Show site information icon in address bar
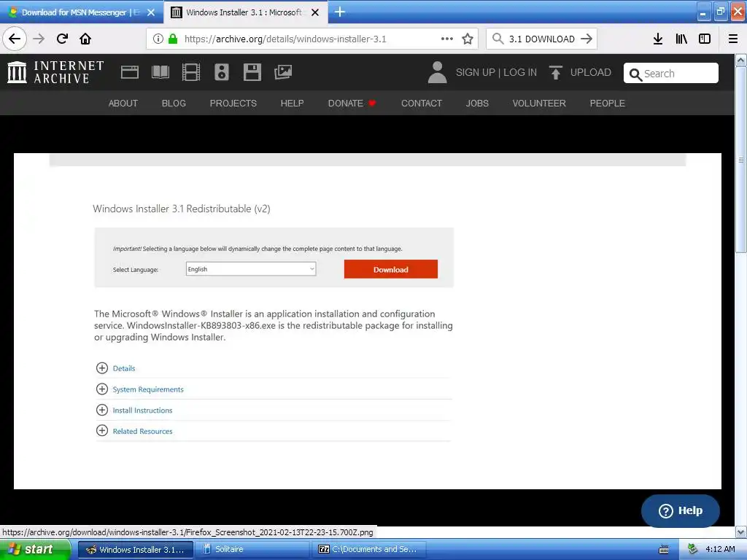 pyautogui.click(x=158, y=39)
